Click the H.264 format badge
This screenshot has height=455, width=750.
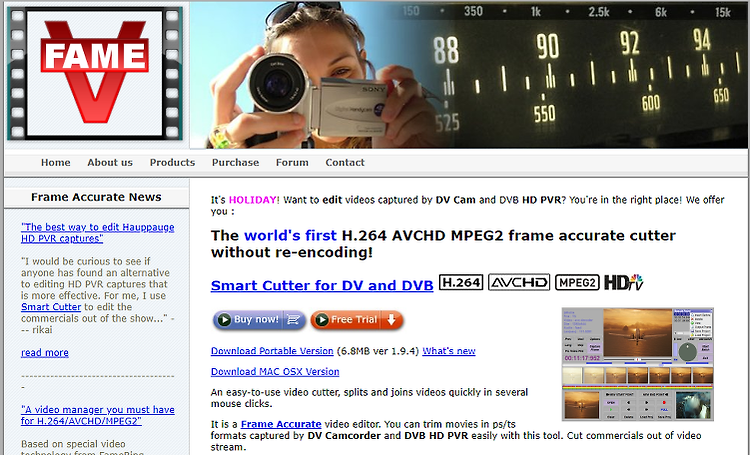pos(461,282)
